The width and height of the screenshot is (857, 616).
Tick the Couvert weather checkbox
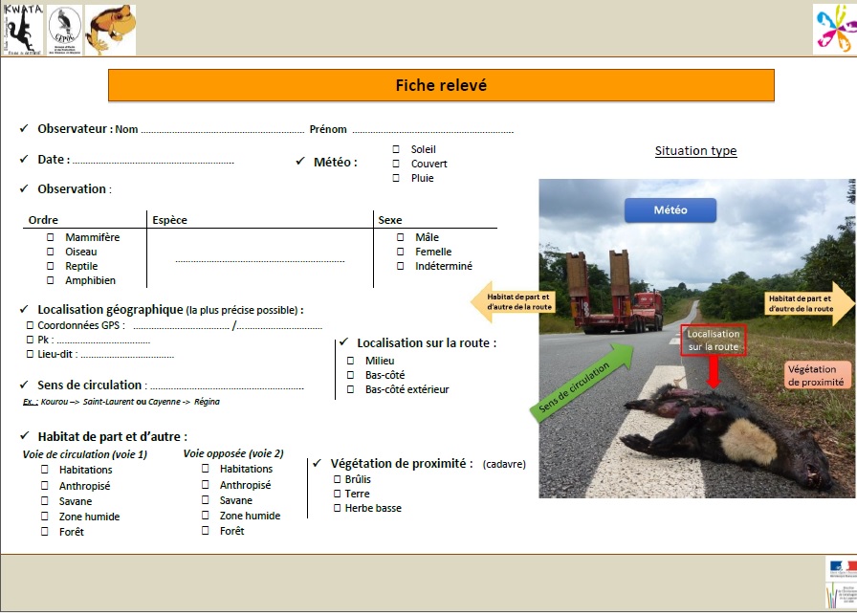click(396, 164)
